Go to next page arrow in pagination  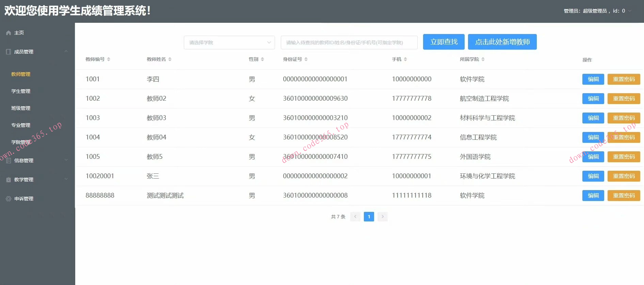(383, 217)
